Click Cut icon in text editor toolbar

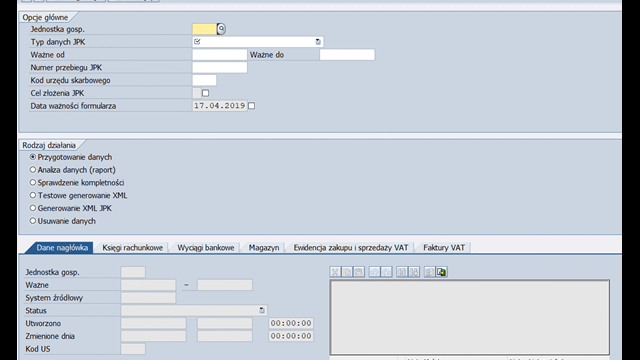point(335,272)
